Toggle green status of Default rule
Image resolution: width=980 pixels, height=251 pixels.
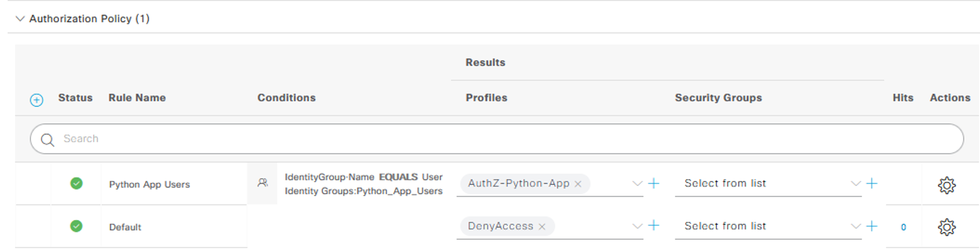tap(77, 226)
